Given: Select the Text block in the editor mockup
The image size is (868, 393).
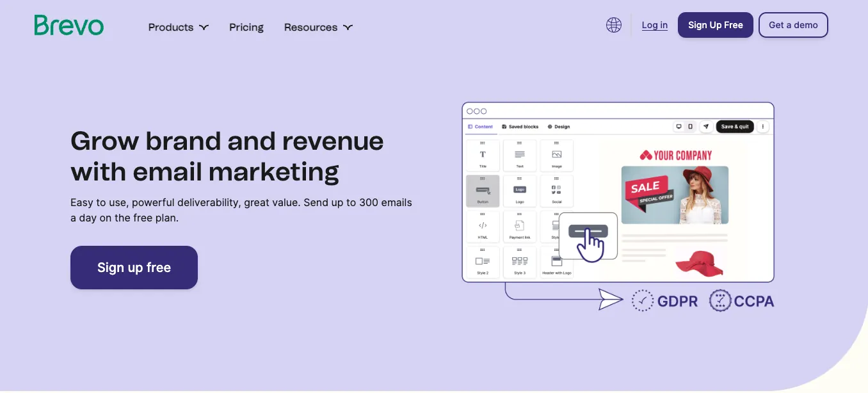Looking at the screenshot, I should (x=520, y=156).
